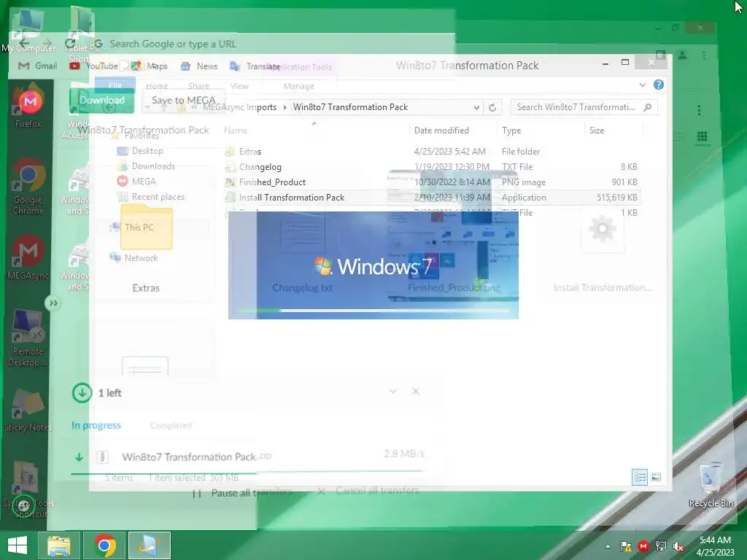Expand the address bar history dropdown
The width and height of the screenshot is (747, 560).
click(x=476, y=108)
